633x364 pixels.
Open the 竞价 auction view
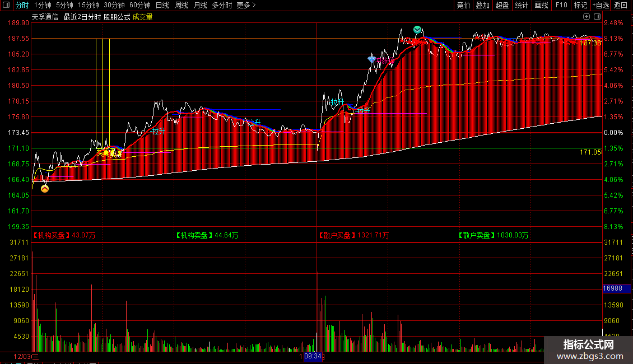click(463, 5)
